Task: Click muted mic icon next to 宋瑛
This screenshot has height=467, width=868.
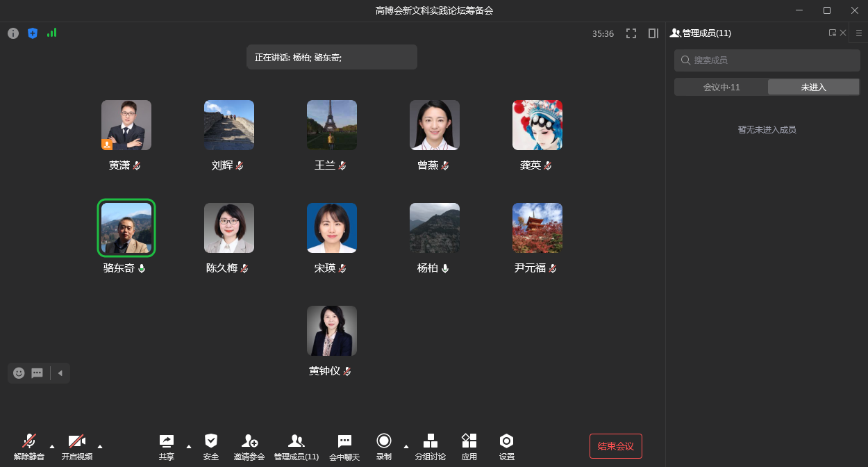Action: point(342,268)
